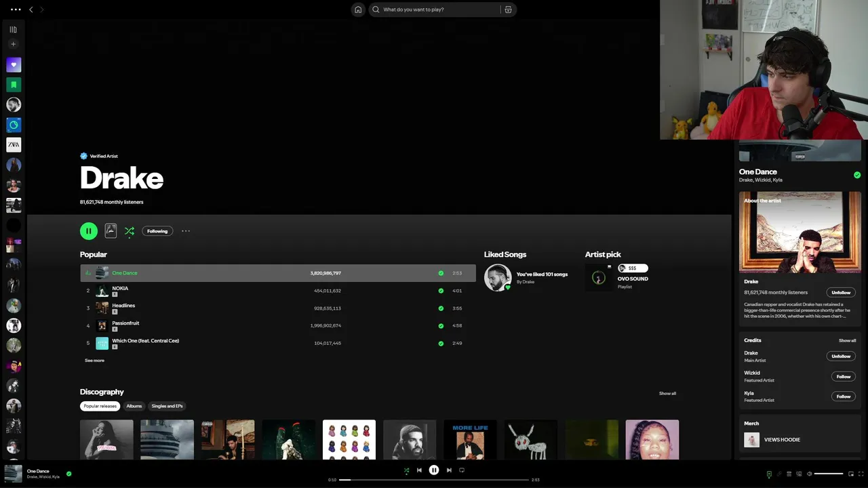Toggle shuffle next to the Following button
This screenshot has width=868, height=488.
tap(130, 231)
